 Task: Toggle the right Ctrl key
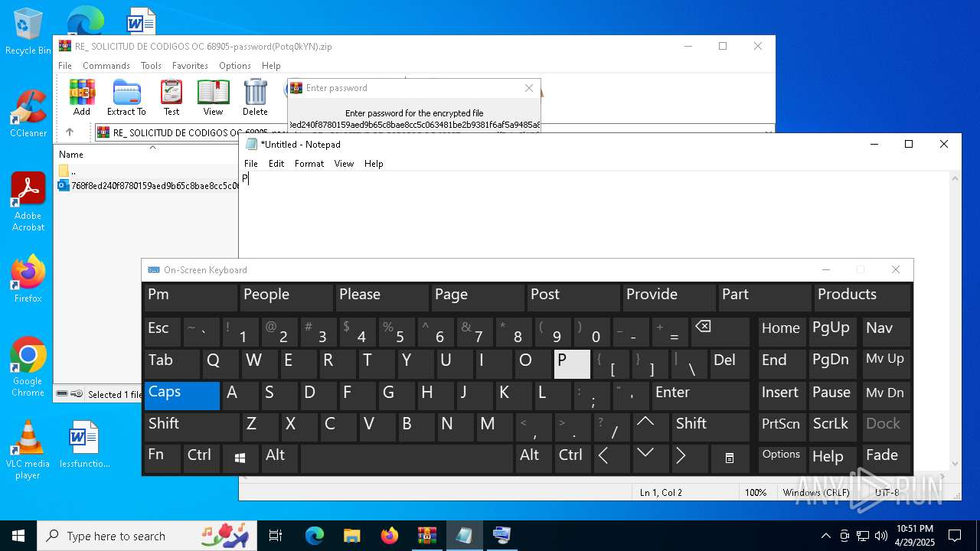point(573,458)
